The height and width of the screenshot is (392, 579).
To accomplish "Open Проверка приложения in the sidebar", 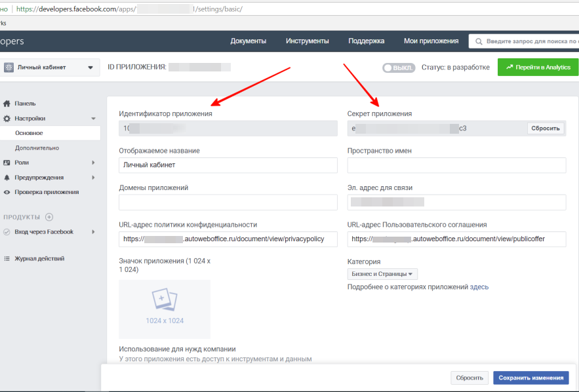I will click(47, 192).
